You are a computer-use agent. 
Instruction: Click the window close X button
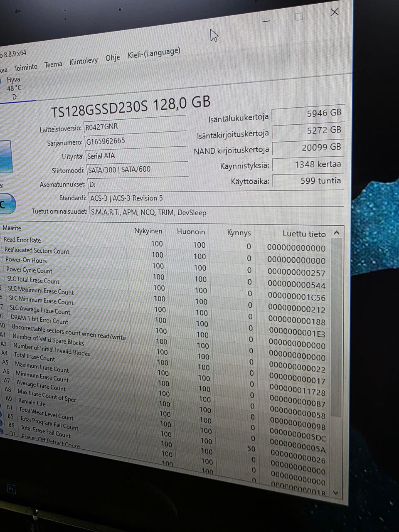(x=335, y=12)
